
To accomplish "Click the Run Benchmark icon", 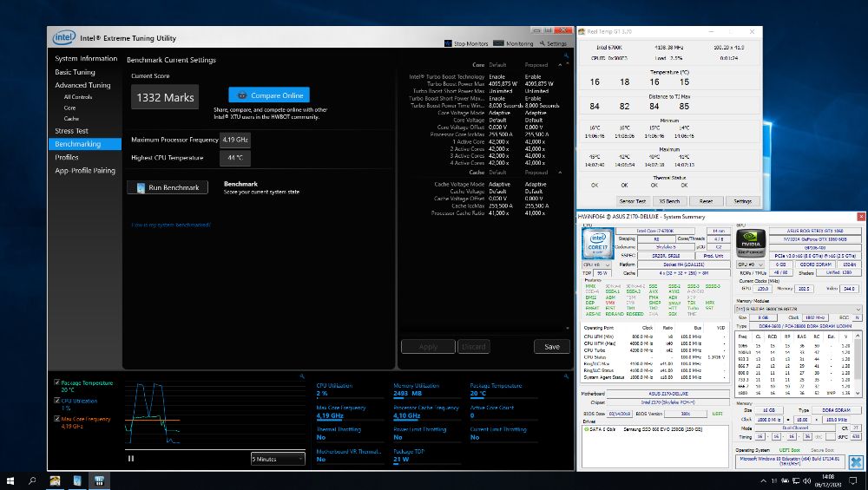I will click(141, 187).
